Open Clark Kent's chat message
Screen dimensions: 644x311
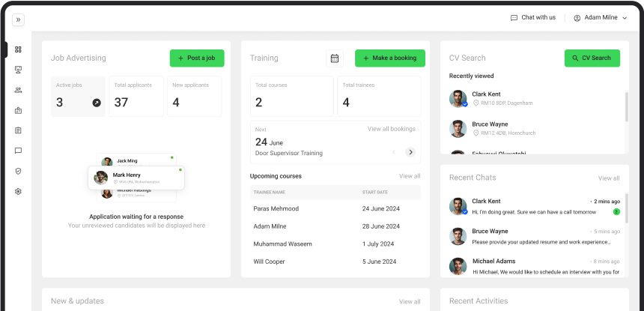point(535,207)
